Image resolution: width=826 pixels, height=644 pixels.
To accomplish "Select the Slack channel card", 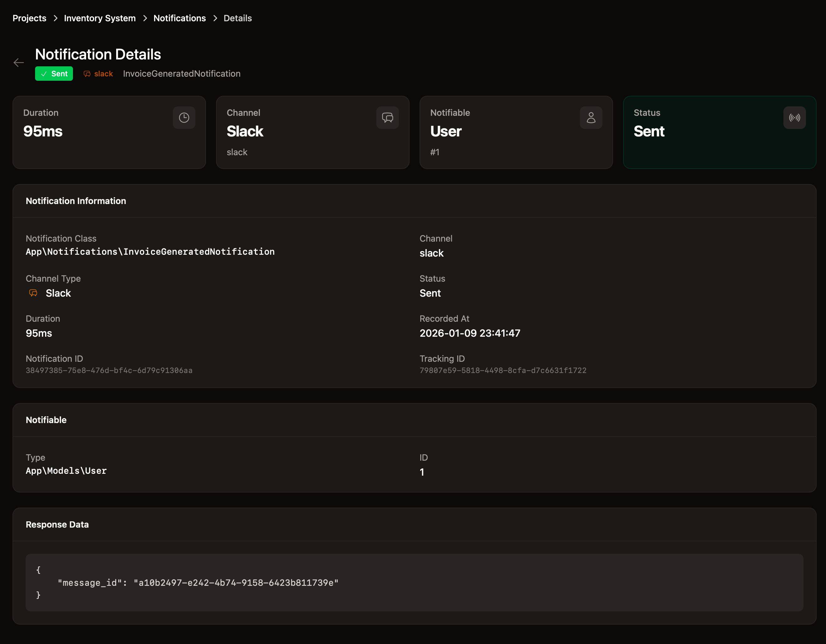I will pos(312,132).
